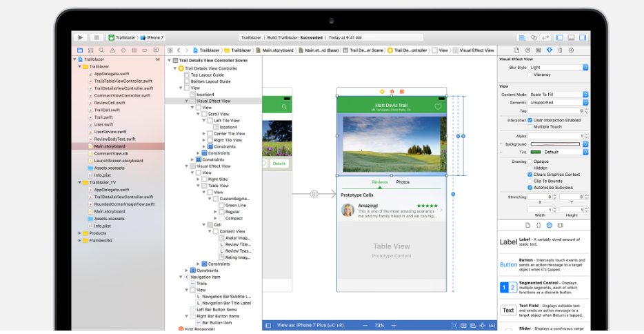The height and width of the screenshot is (334, 644).
Task: Switch to the Assistant editor
Action: point(534,37)
